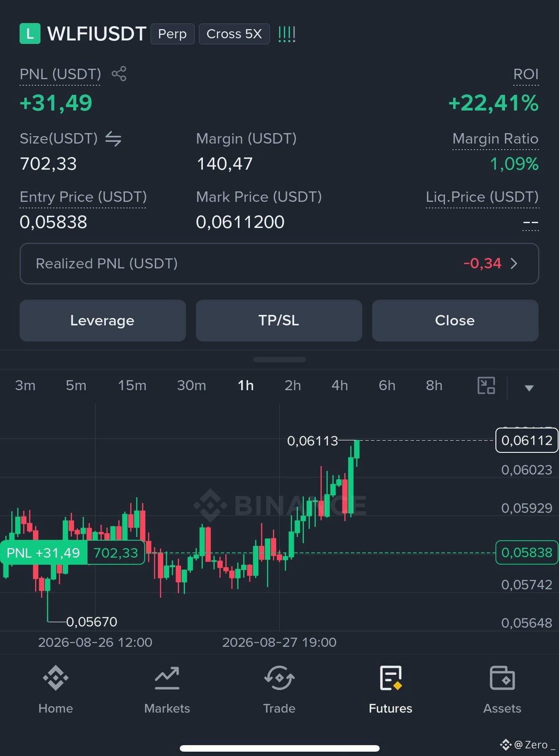Select the 5m chart interval
The height and width of the screenshot is (756, 559).
tap(76, 385)
